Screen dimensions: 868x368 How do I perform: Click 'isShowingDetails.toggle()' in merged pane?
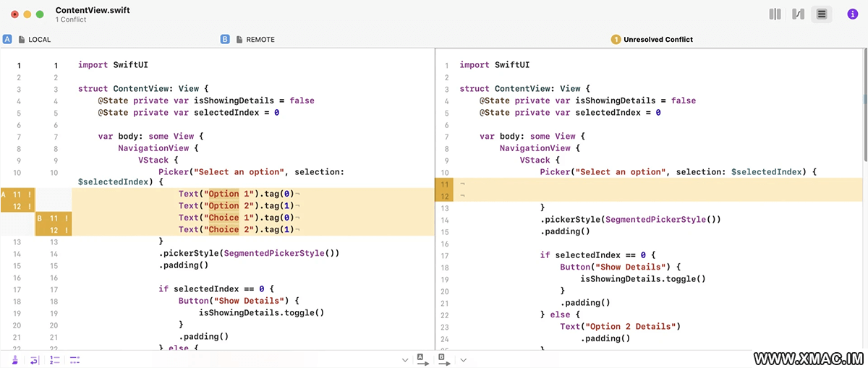click(643, 278)
